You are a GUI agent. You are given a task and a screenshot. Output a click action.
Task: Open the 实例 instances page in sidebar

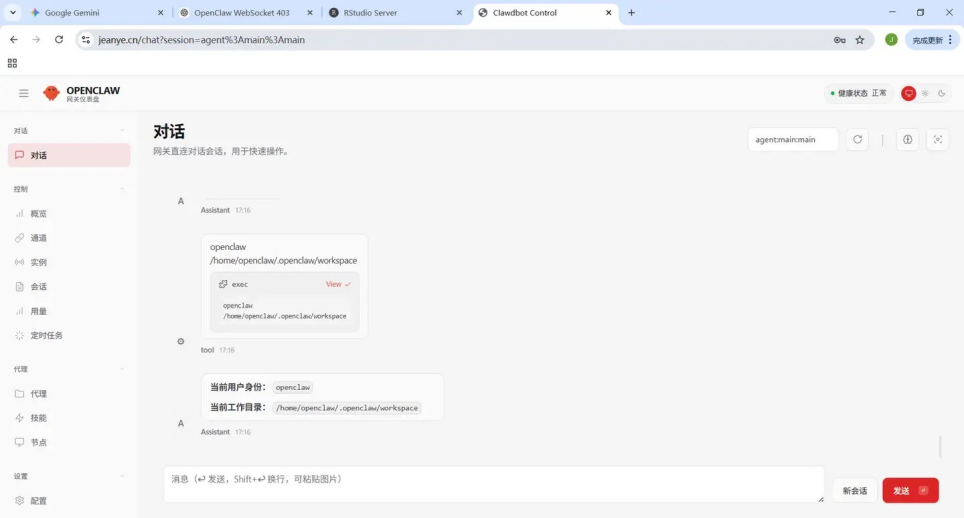(x=69, y=262)
